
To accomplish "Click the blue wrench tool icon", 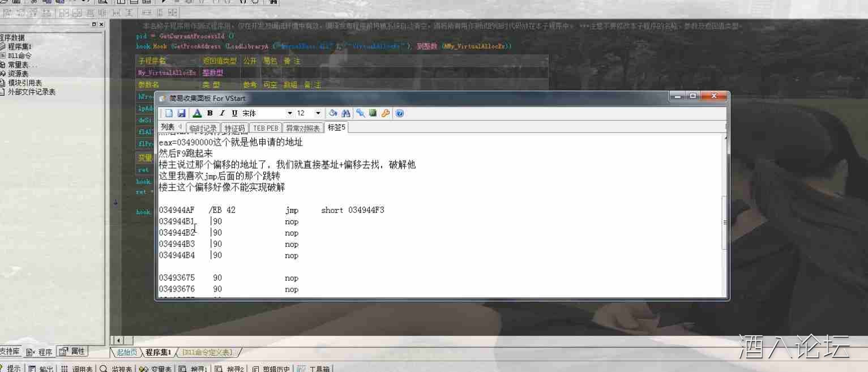I will [x=361, y=113].
